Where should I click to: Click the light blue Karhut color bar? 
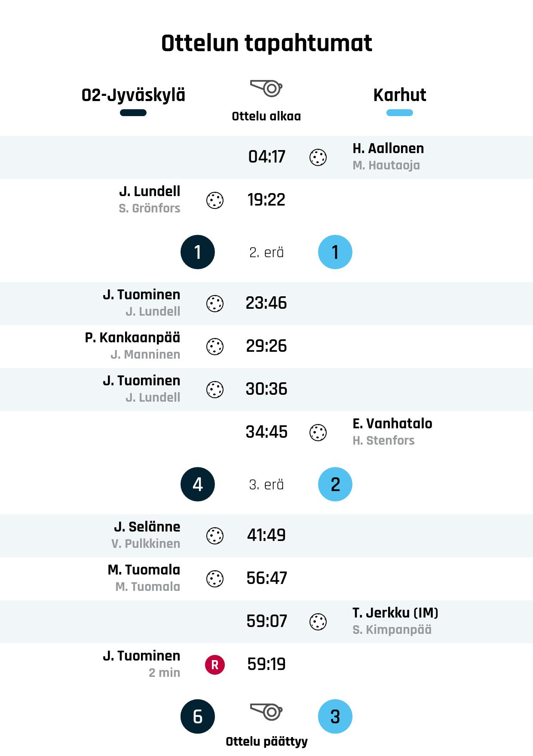(400, 113)
